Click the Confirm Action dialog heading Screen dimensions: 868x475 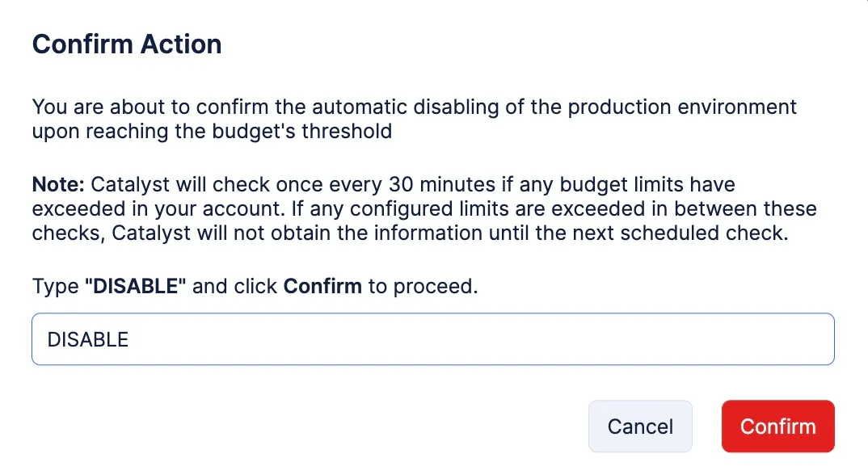click(x=127, y=44)
